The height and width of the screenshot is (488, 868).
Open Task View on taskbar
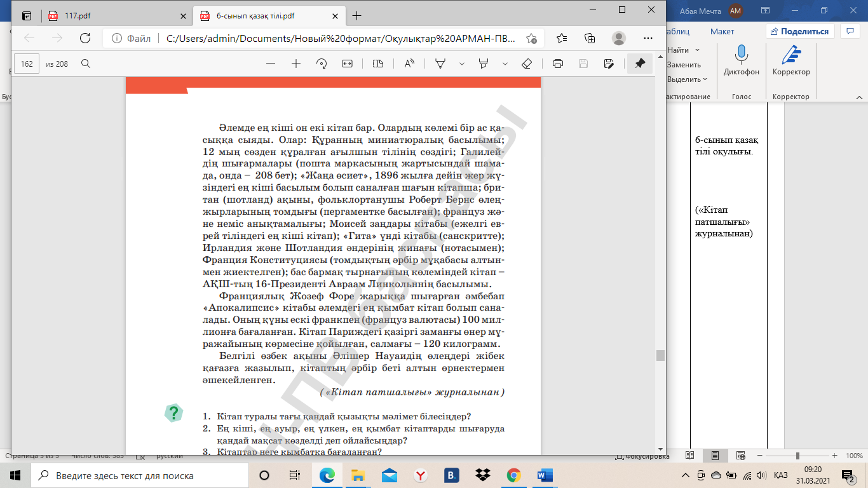(294, 475)
